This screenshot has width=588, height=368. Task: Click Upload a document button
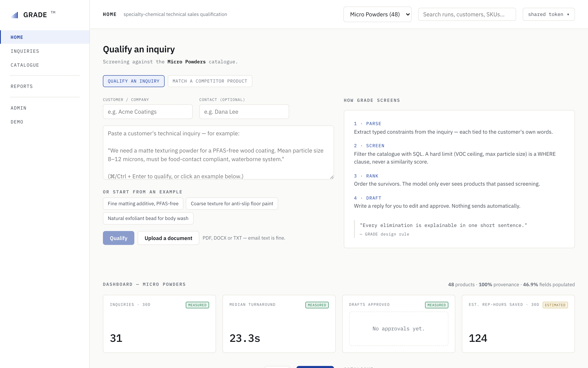pyautogui.click(x=168, y=238)
